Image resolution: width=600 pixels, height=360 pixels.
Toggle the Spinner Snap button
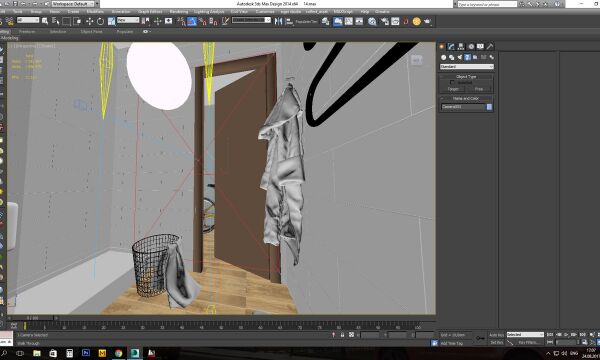(x=214, y=21)
